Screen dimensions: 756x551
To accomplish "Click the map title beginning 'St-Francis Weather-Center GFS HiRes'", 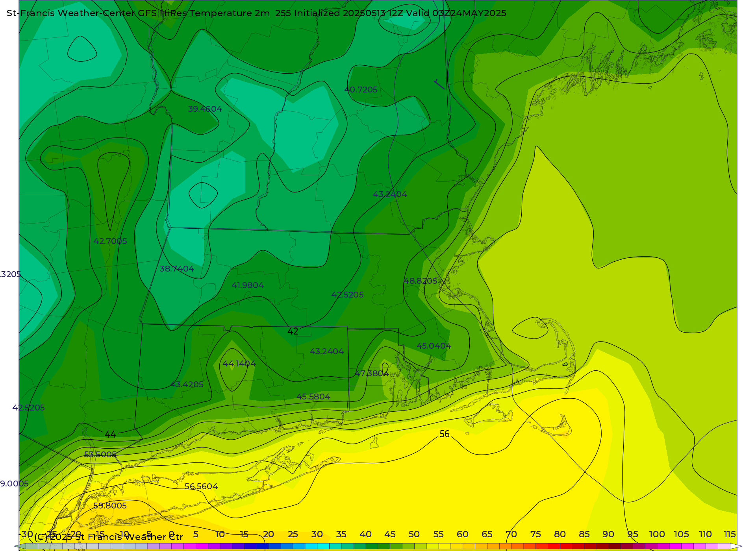I will (256, 13).
